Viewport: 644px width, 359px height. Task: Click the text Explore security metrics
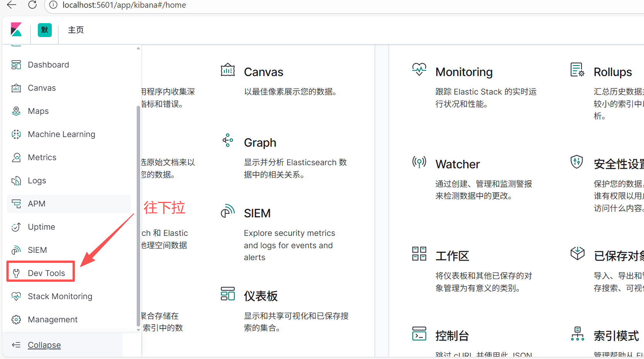click(290, 233)
